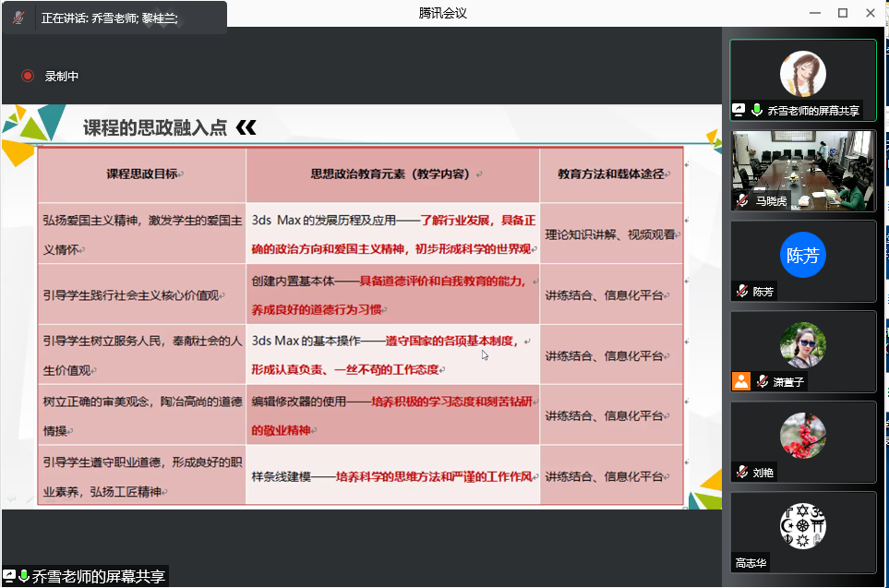
Task: Click red text 的敬业精神
Action: tap(282, 430)
